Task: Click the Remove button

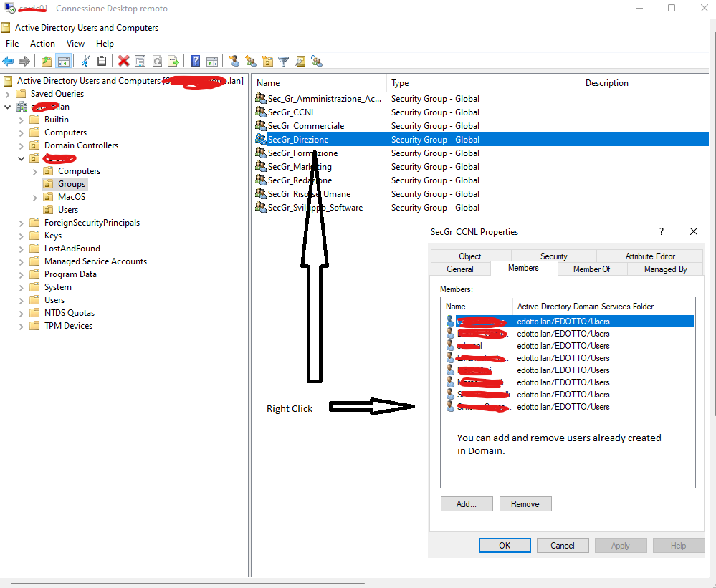Action: point(525,504)
